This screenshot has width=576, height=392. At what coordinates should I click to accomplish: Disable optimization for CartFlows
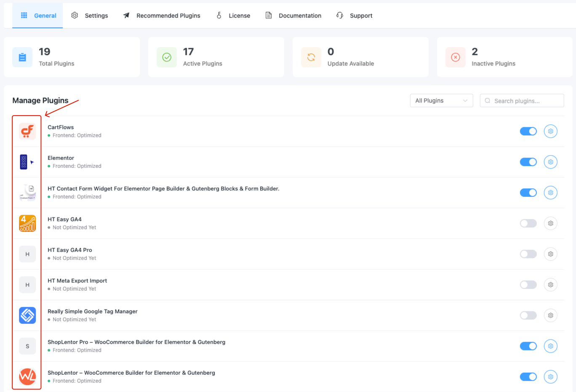pos(528,131)
